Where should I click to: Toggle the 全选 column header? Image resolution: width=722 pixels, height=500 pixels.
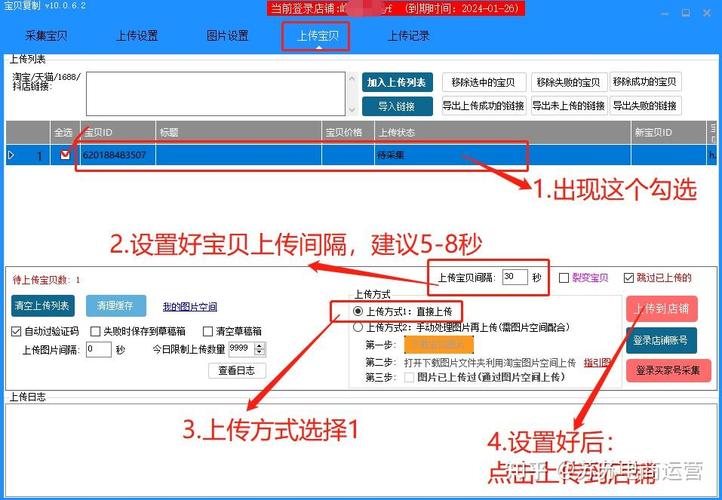[x=64, y=133]
